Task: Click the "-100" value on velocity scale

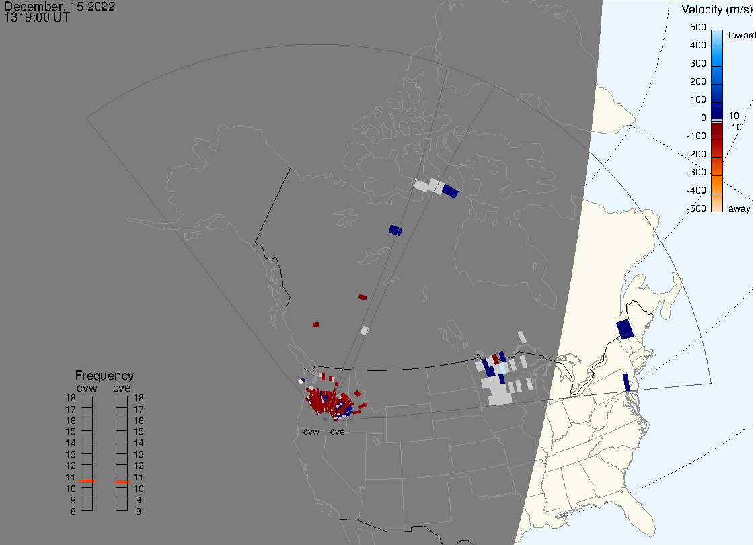Action: [x=696, y=136]
